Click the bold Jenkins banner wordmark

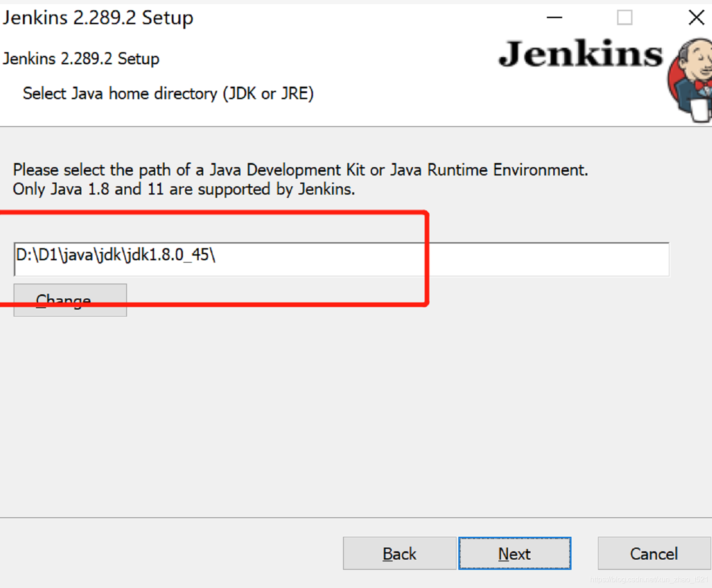point(580,54)
